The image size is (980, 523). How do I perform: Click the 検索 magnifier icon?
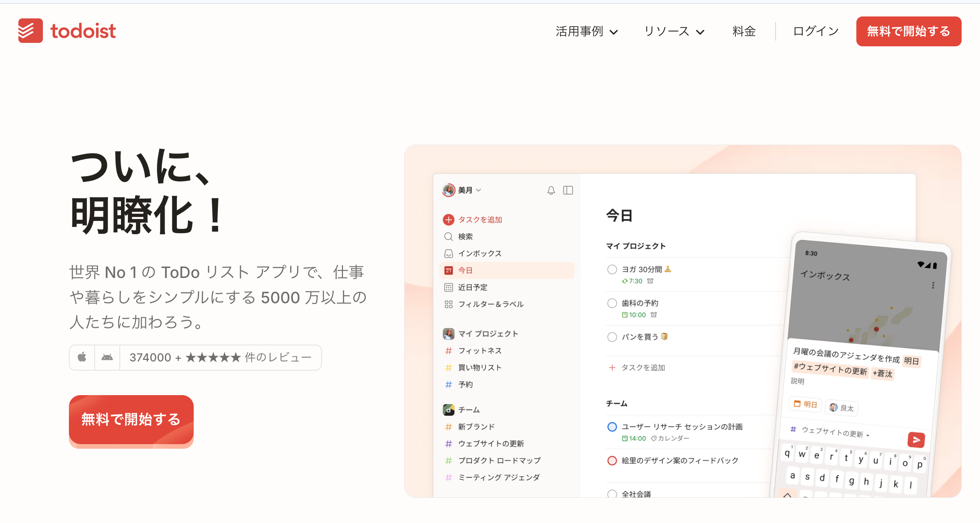tap(448, 237)
